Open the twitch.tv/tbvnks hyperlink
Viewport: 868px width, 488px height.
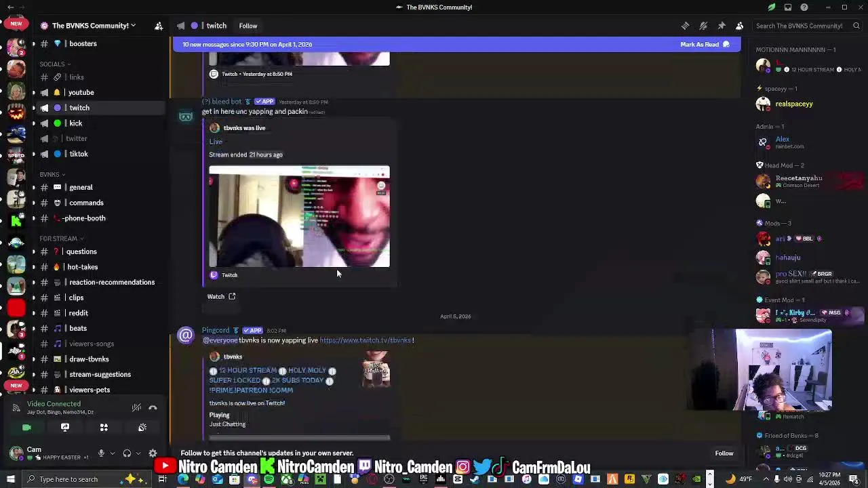[365, 340]
